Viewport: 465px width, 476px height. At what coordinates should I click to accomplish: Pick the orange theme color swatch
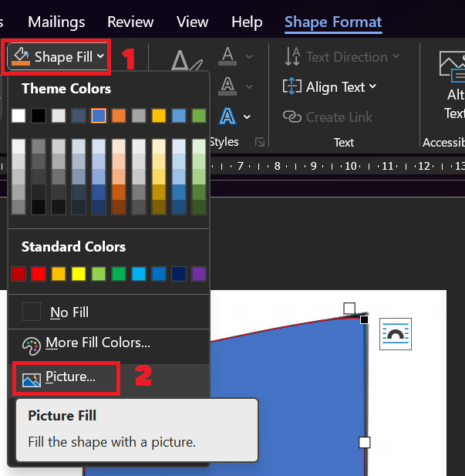tap(119, 116)
